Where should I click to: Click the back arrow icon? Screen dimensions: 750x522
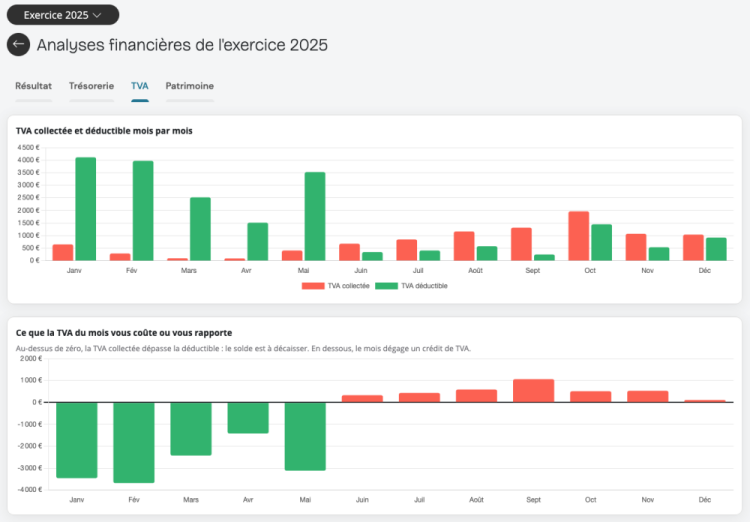(x=19, y=44)
